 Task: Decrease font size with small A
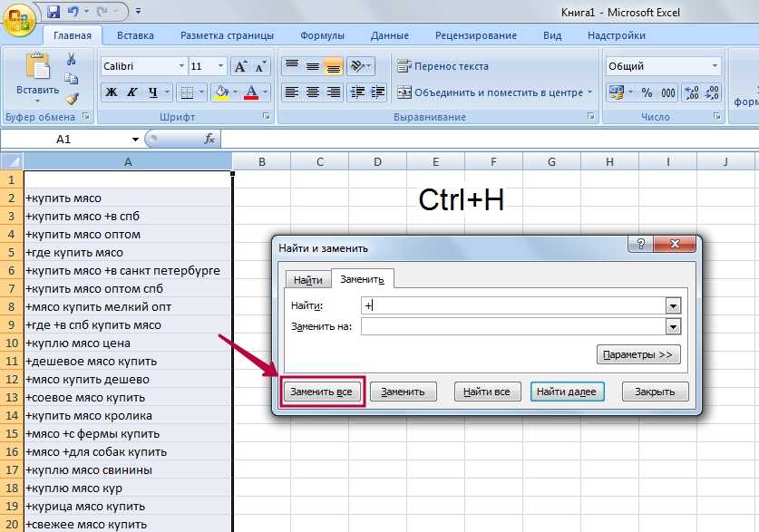coord(260,66)
